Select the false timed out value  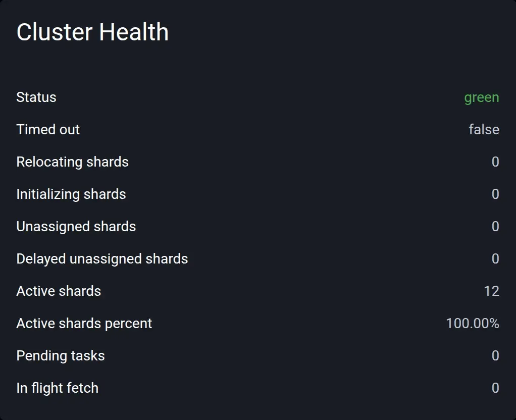484,129
